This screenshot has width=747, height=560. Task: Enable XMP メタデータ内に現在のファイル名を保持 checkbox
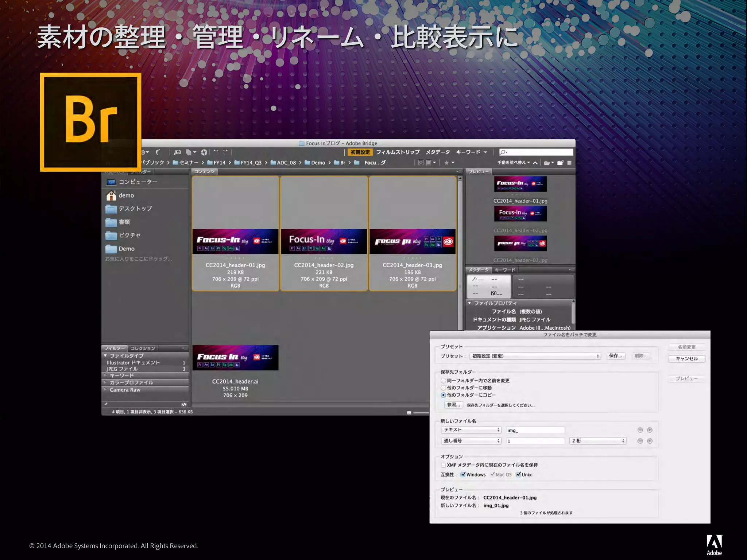click(x=443, y=465)
